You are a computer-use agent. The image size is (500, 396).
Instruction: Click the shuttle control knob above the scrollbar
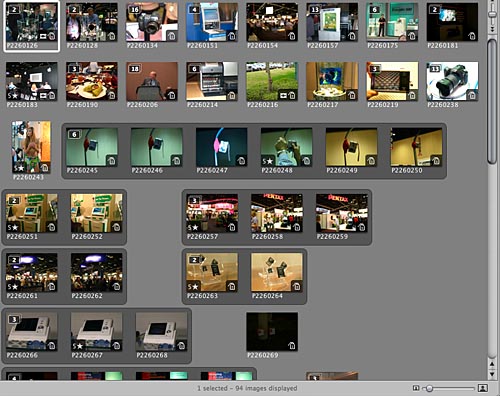[492, 14]
